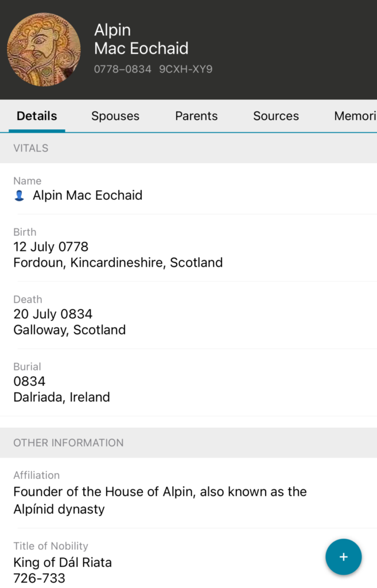377x588 pixels.
Task: Tap the blue plus add button
Action: tap(343, 557)
